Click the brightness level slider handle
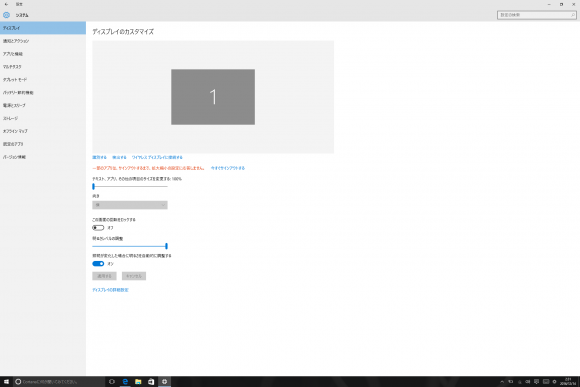The height and width of the screenshot is (387, 580). coord(166,246)
